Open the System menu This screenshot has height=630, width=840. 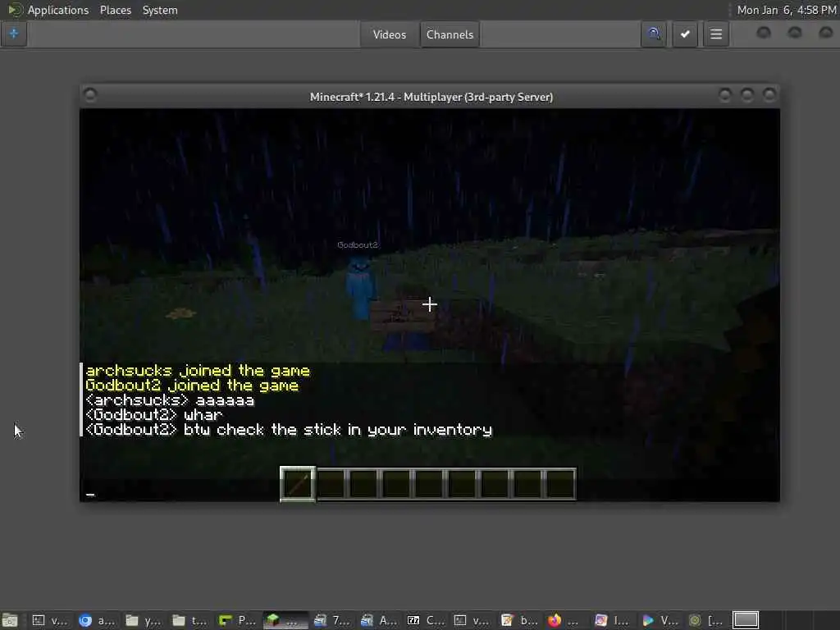pyautogui.click(x=160, y=10)
